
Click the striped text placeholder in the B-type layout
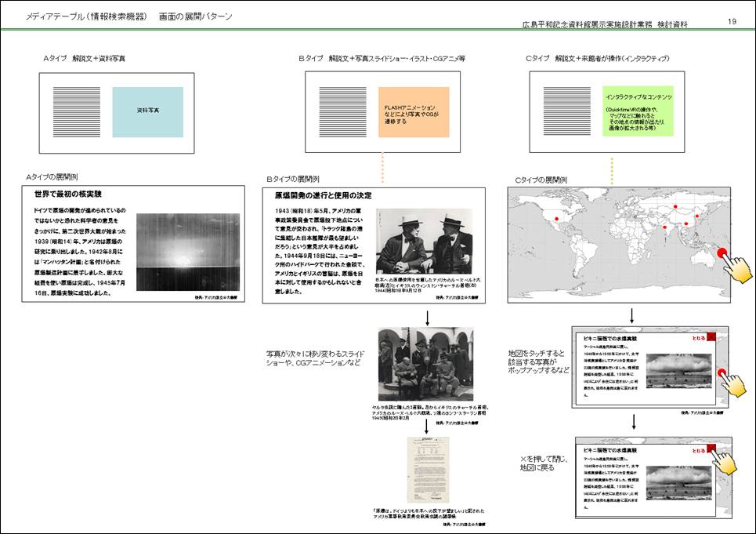[343, 112]
